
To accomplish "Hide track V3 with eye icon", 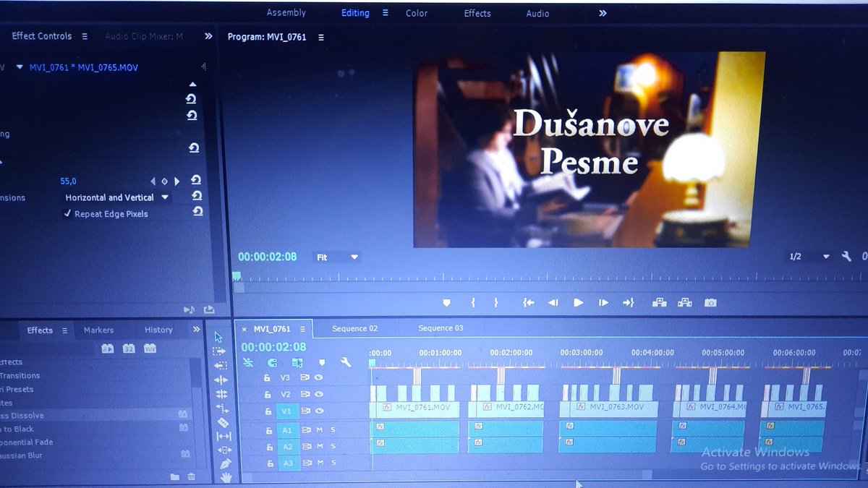I will coord(318,377).
